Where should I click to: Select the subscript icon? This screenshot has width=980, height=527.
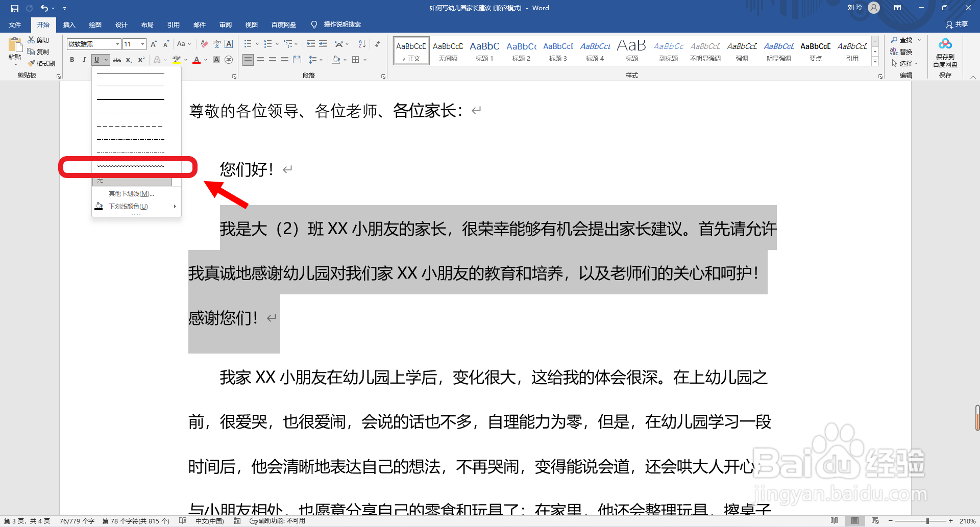tap(129, 60)
